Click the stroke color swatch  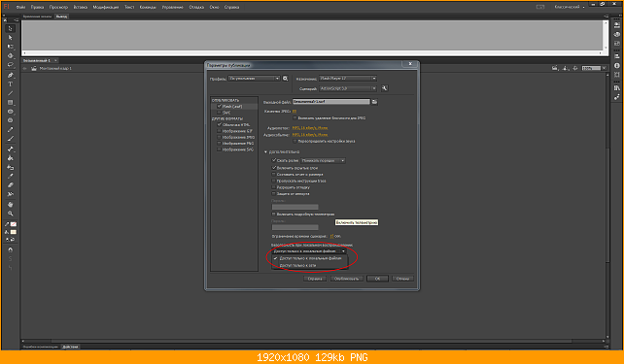point(14,224)
